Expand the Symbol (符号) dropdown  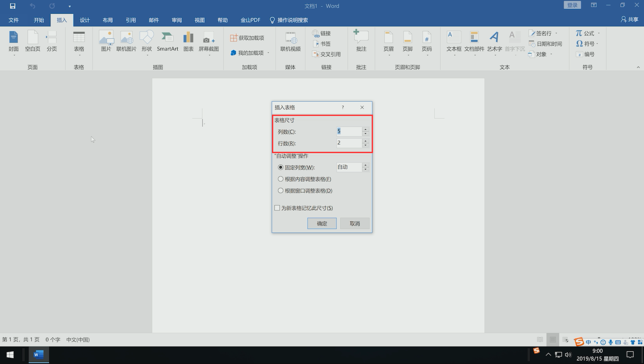(597, 44)
